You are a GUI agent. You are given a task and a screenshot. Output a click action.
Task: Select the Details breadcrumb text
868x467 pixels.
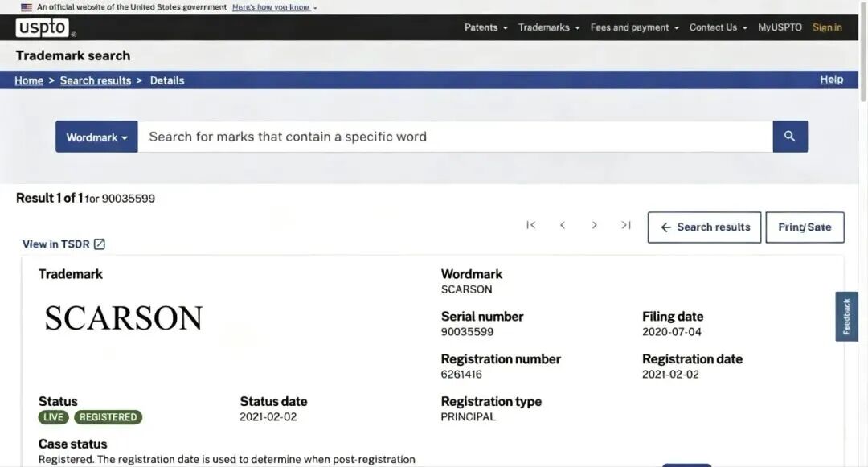pos(167,80)
